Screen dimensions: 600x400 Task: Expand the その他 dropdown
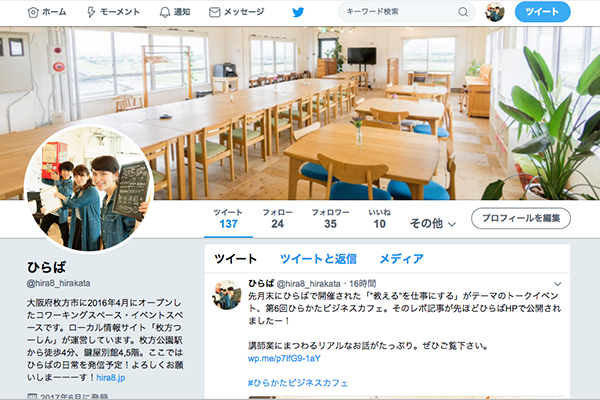point(433,223)
